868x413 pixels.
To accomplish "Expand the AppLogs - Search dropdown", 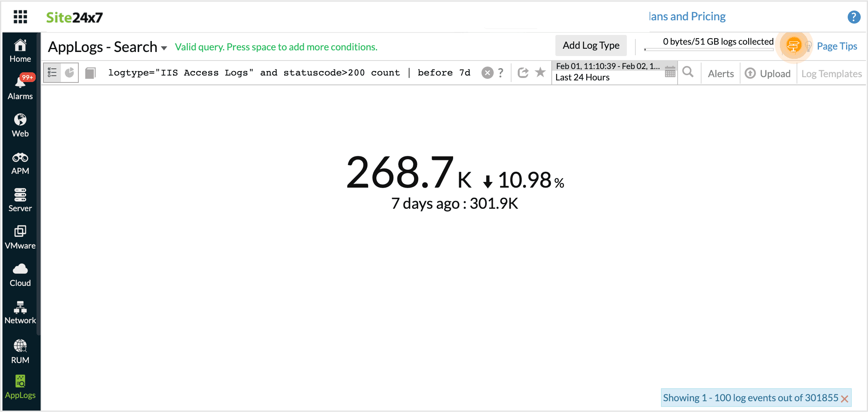I will point(164,48).
